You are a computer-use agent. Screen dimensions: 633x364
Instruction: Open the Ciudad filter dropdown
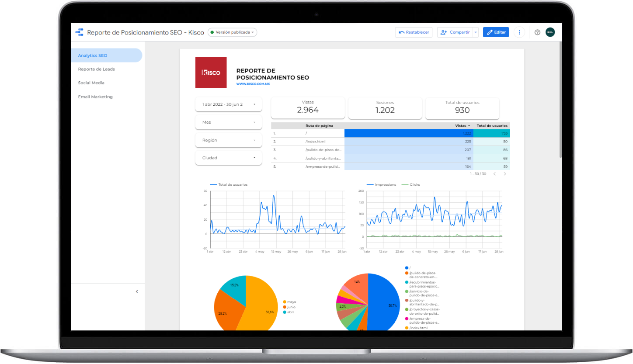(x=228, y=158)
